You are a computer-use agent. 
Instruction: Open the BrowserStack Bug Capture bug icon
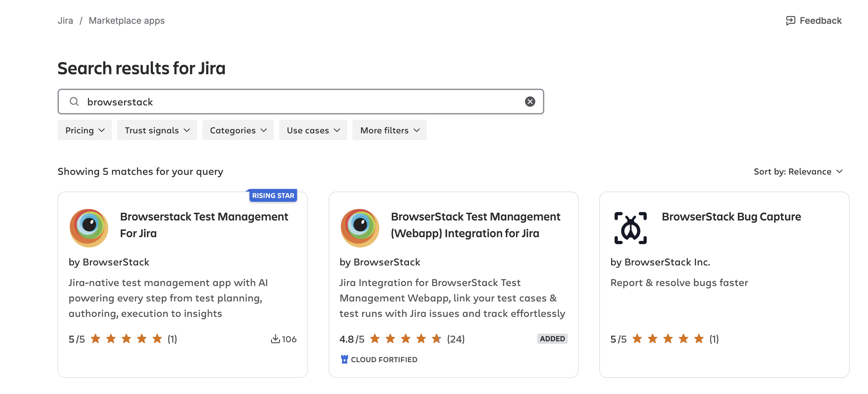630,228
